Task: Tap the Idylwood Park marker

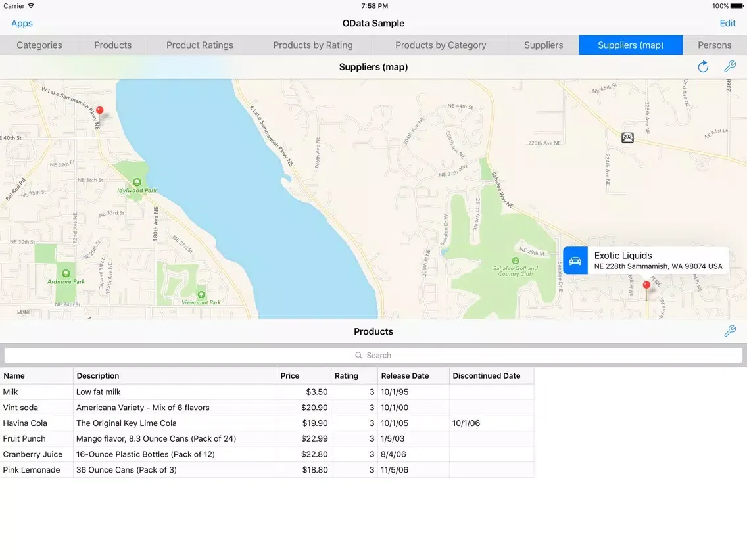Action: pyautogui.click(x=137, y=182)
